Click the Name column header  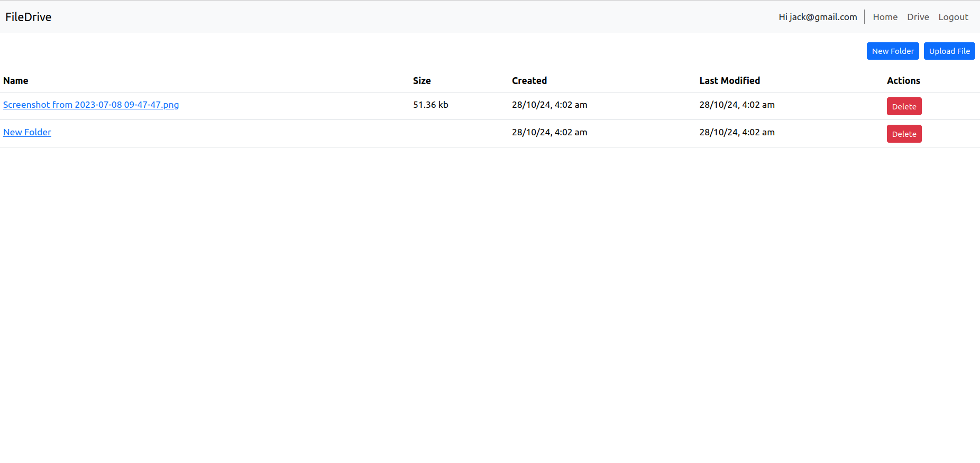tap(16, 81)
